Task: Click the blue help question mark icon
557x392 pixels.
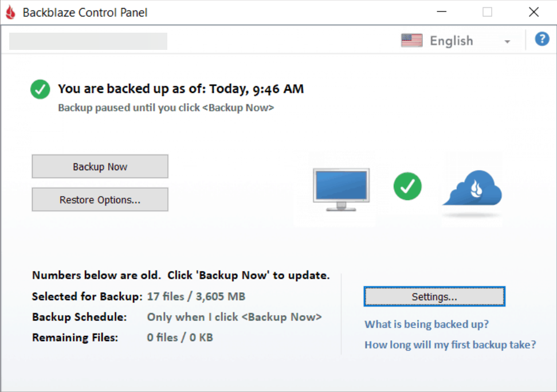Action: pos(542,39)
